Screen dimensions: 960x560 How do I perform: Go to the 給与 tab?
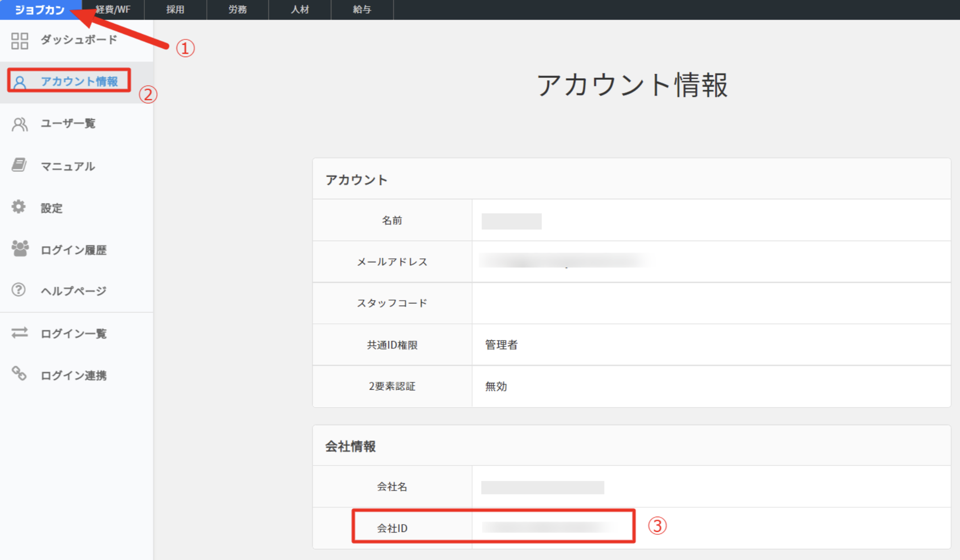[362, 9]
